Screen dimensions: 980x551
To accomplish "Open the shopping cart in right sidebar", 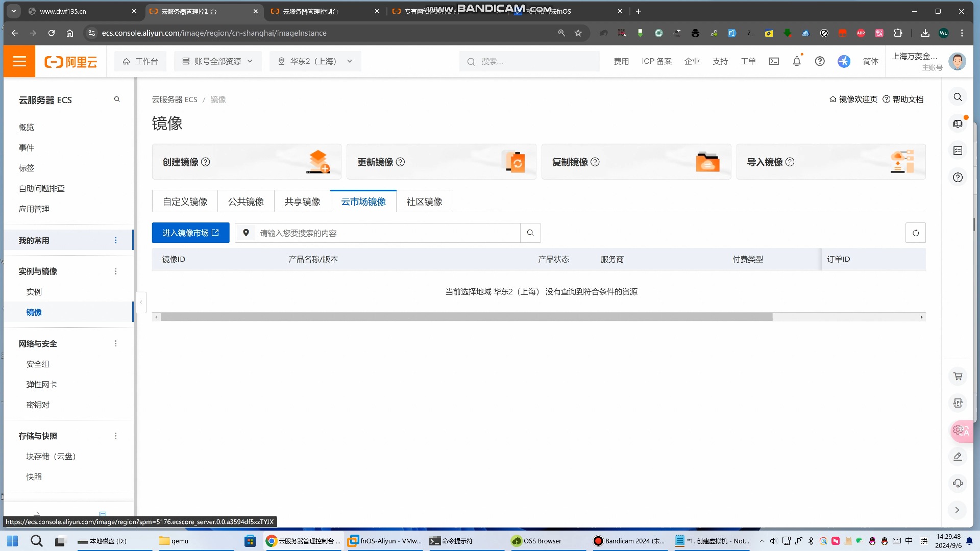I will pos(958,376).
